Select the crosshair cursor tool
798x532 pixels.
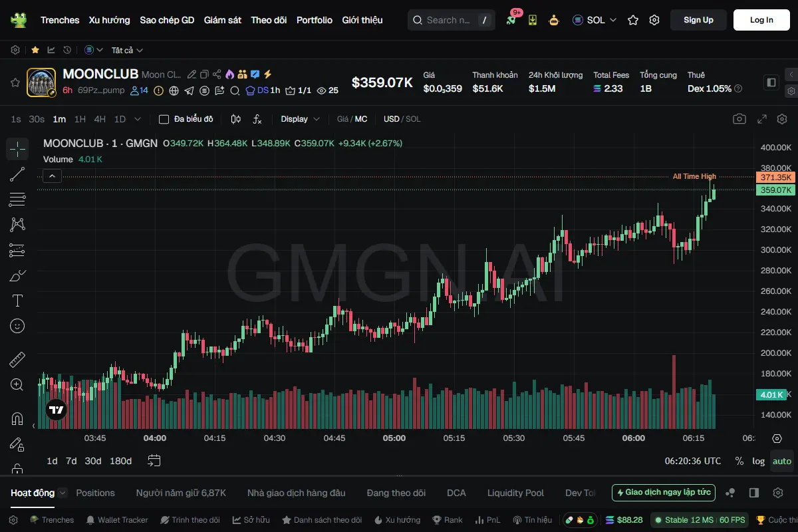[17, 149]
